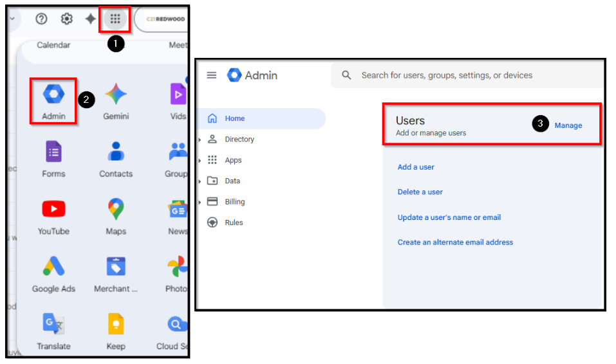Toggle the Admin console hamburger menu
616x364 pixels.
click(x=212, y=75)
